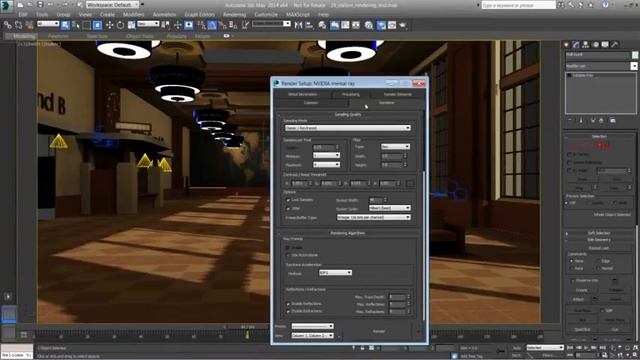The height and width of the screenshot is (360, 640).
Task: Open the Bucket Order dropdown
Action: click(x=389, y=208)
